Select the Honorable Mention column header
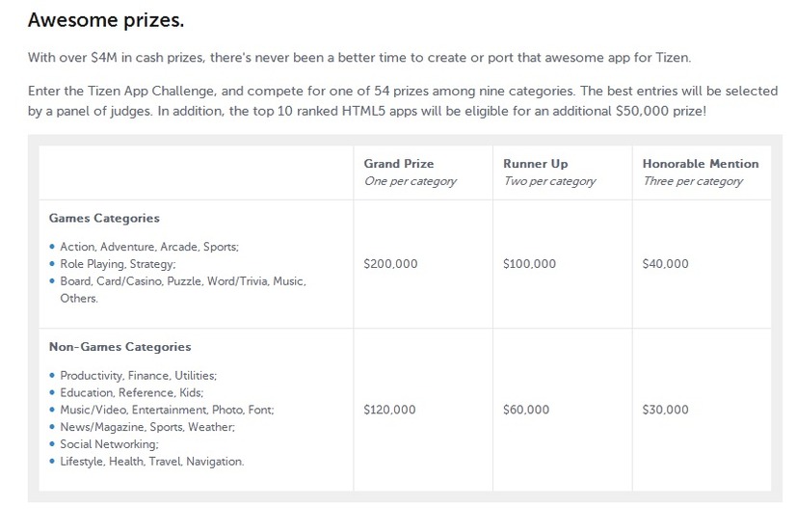The width and height of the screenshot is (796, 532). (701, 164)
